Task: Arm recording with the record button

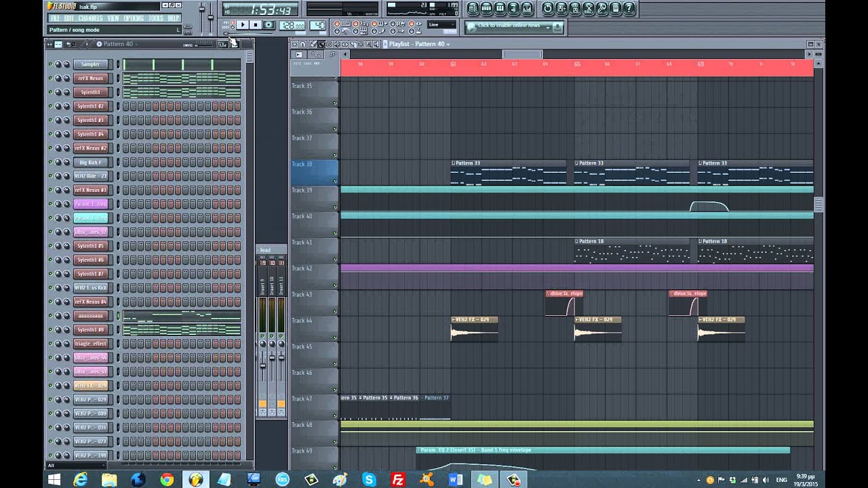Action: pyautogui.click(x=269, y=25)
